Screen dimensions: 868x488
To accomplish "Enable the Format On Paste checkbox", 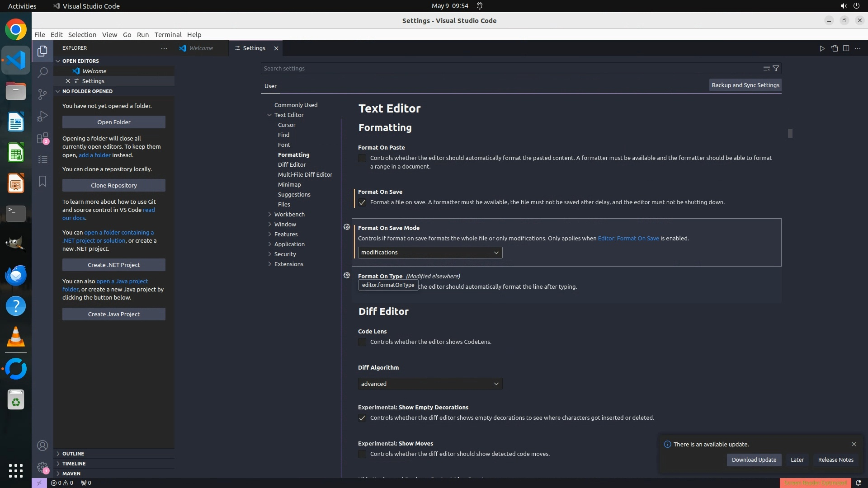I will tap(362, 158).
